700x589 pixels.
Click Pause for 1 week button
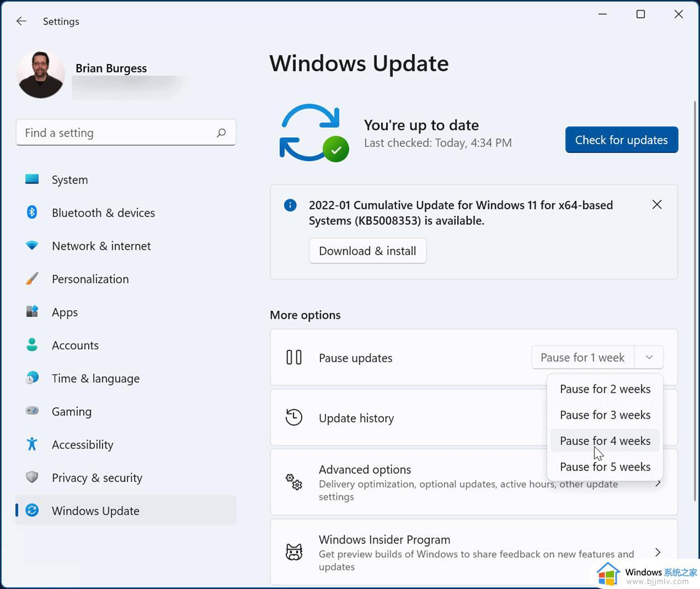(x=583, y=357)
